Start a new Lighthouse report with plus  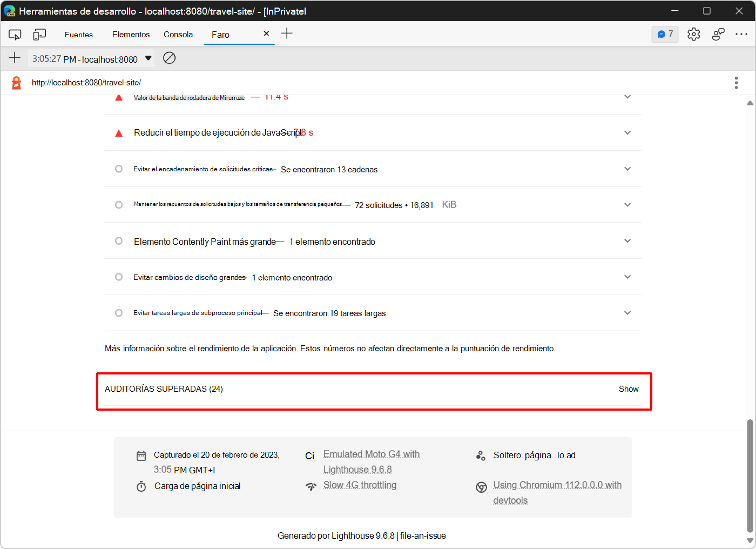pyautogui.click(x=15, y=58)
